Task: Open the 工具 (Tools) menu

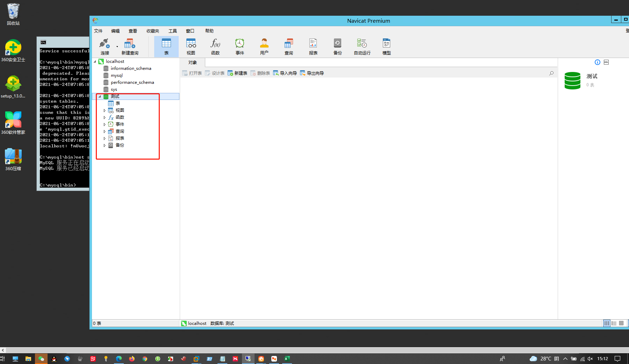Action: click(172, 31)
